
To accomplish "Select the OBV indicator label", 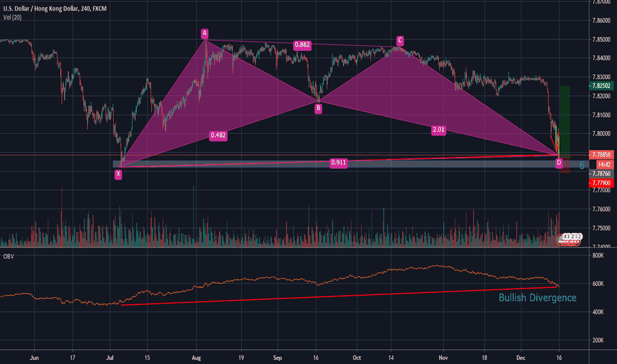I will [8, 257].
